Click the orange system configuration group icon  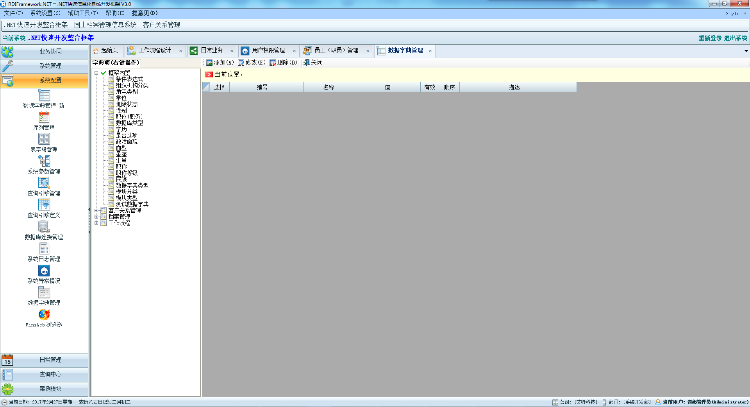point(7,81)
